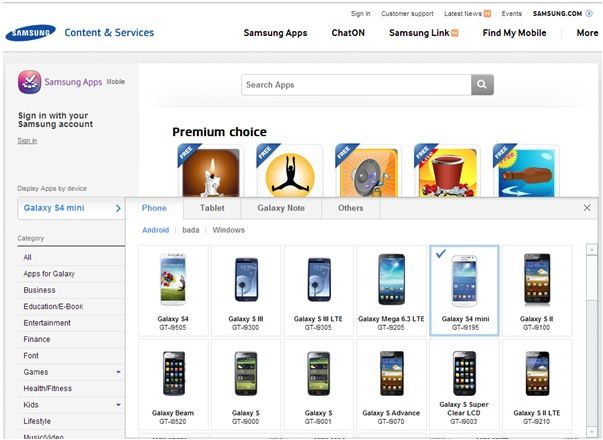Open Find My Mobile link
603x440 pixels.
[514, 33]
